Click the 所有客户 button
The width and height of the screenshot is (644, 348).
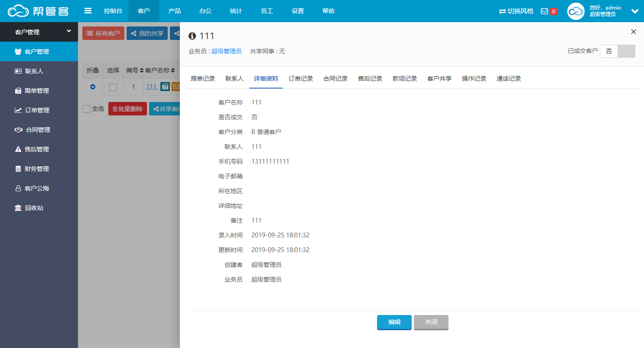pyautogui.click(x=103, y=33)
